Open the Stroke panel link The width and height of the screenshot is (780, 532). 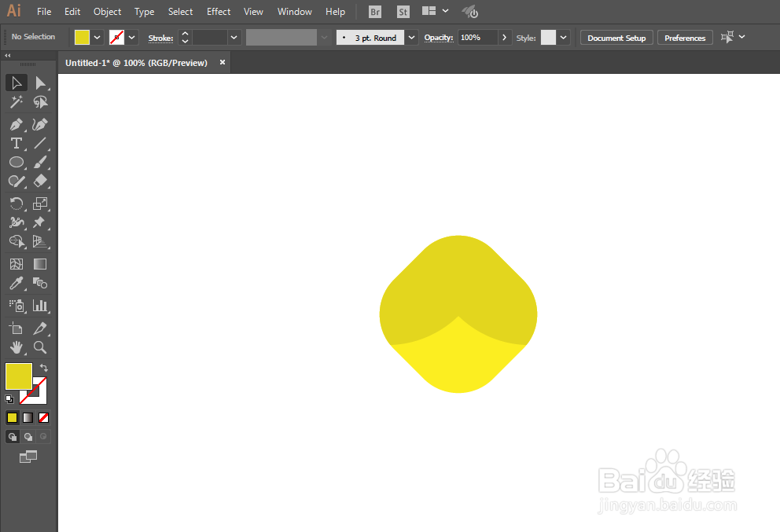160,38
